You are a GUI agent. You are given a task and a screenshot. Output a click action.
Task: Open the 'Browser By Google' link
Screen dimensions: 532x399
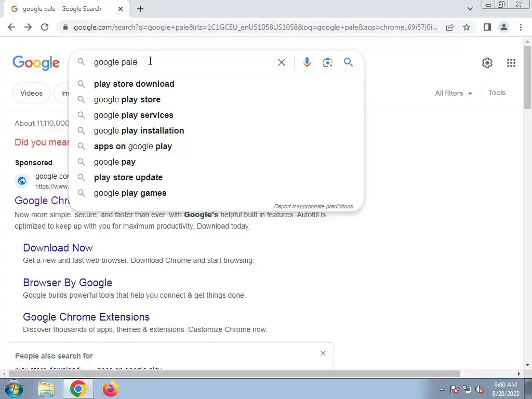pos(68,283)
